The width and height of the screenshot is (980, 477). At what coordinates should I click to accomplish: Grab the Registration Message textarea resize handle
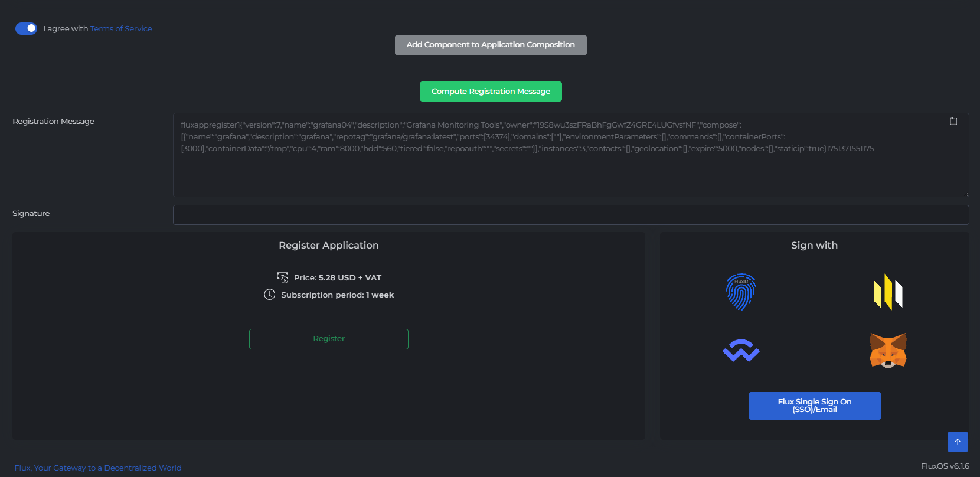[x=966, y=194]
